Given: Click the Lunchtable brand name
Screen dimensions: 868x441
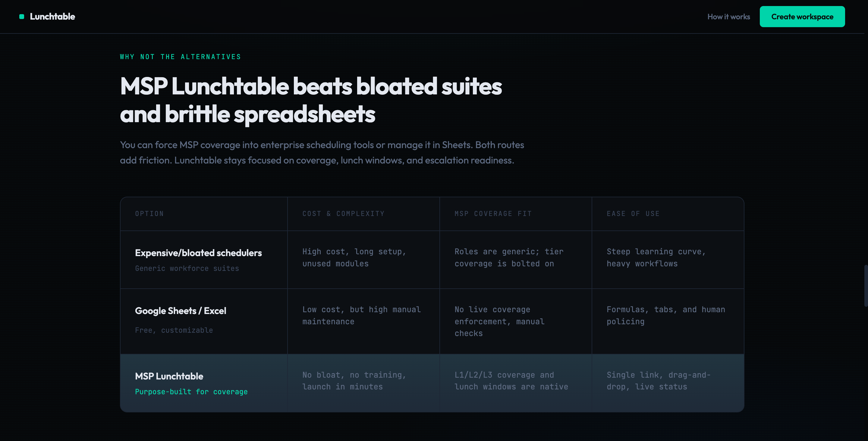Looking at the screenshot, I should (52, 17).
